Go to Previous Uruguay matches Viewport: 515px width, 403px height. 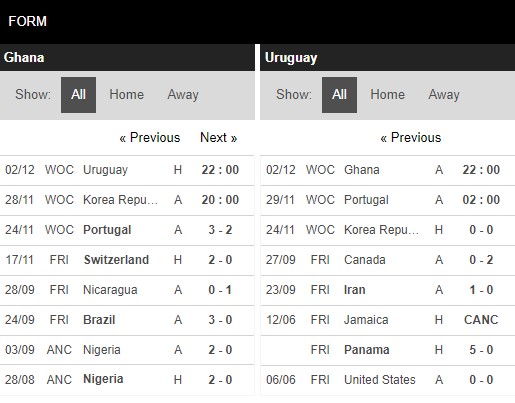point(411,137)
